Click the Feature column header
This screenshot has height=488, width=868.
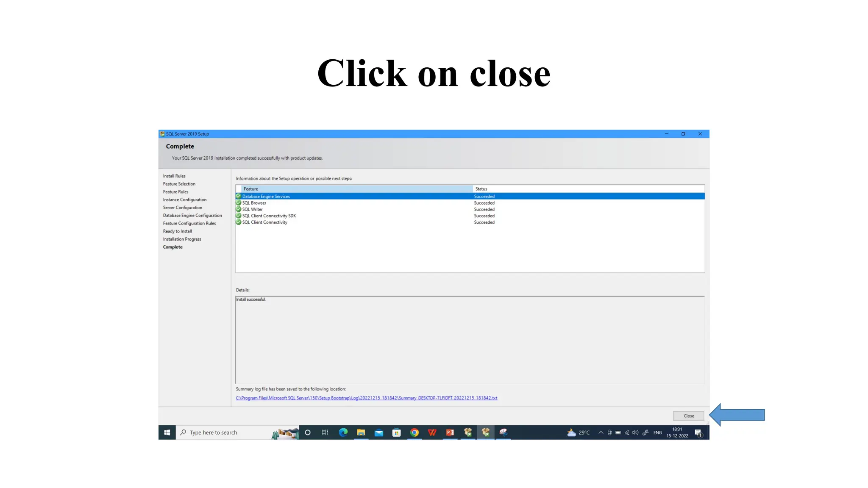357,189
